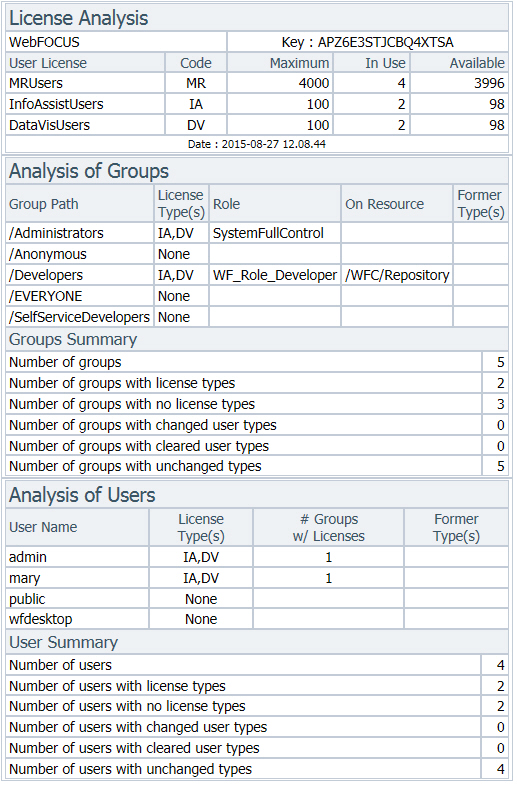Click the # Groups w/ Licenses header

pyautogui.click(x=329, y=528)
